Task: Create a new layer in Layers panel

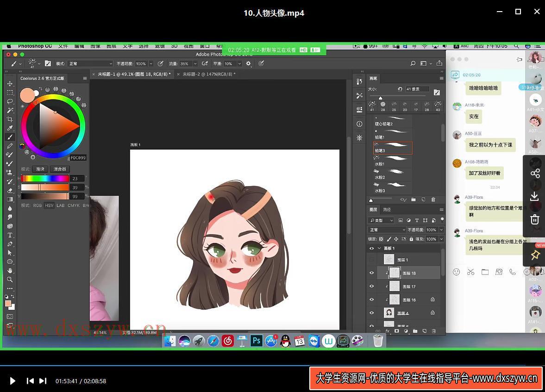Action: (425, 331)
